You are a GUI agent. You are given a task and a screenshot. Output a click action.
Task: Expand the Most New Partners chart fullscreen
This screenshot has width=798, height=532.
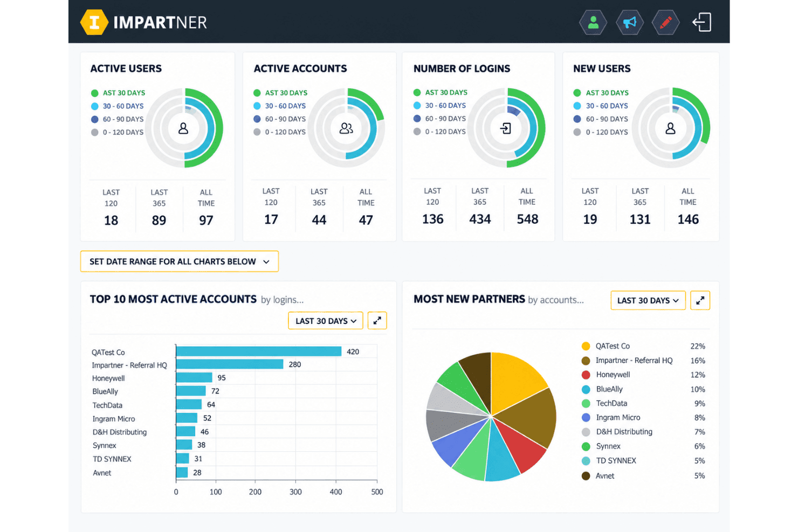click(700, 300)
